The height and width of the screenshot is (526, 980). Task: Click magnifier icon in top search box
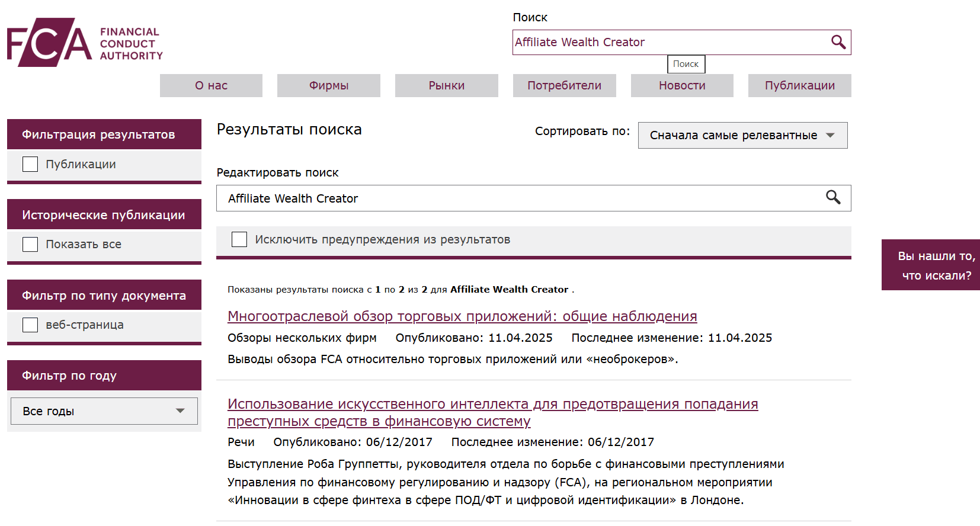[x=838, y=42]
